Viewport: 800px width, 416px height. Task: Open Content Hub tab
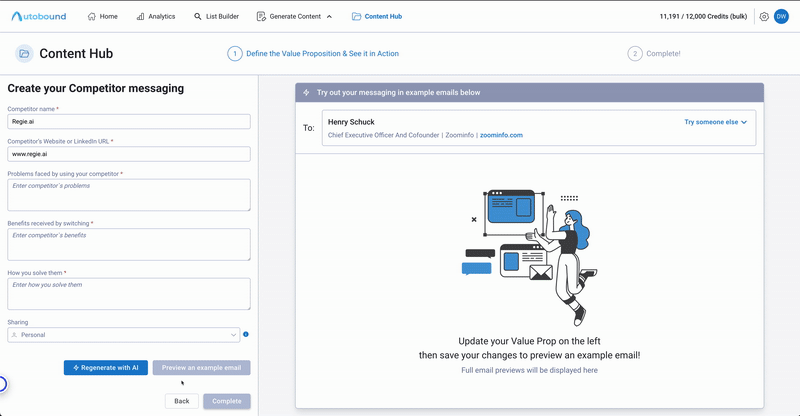pos(377,16)
